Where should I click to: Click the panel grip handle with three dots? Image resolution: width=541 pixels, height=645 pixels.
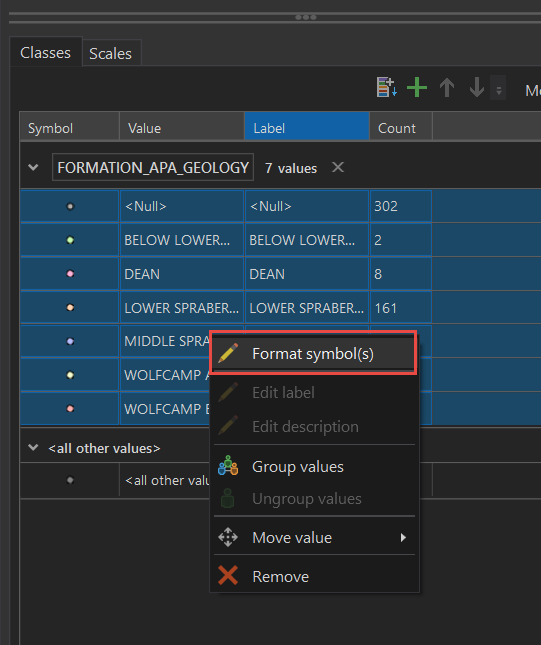point(306,17)
